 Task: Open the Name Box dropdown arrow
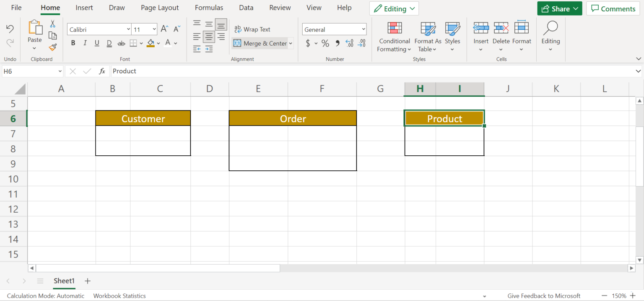[x=60, y=72]
